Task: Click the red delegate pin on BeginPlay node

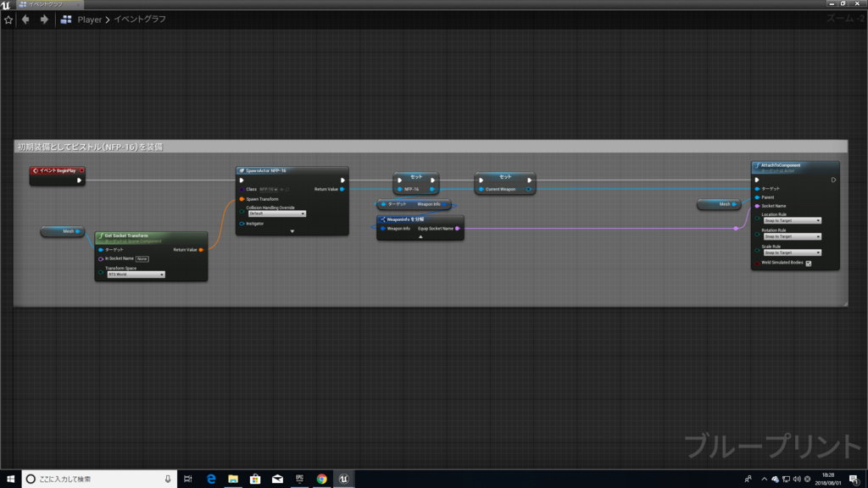Action: 81,170
